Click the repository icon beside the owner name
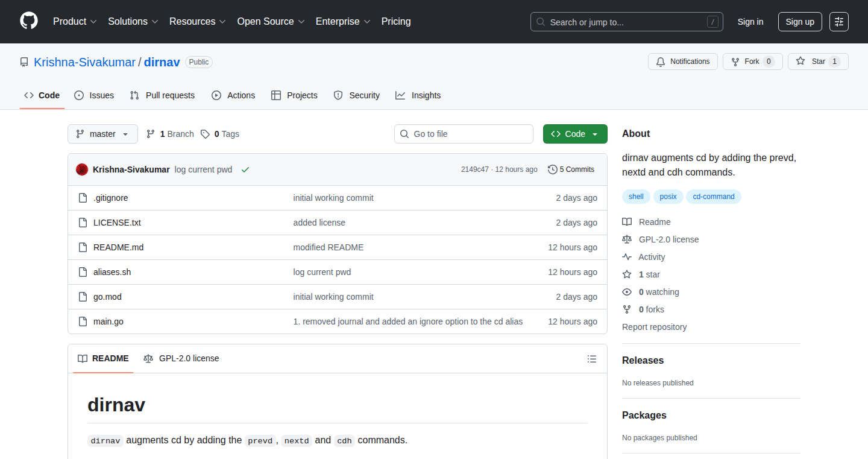The width and height of the screenshot is (868, 459). (24, 62)
